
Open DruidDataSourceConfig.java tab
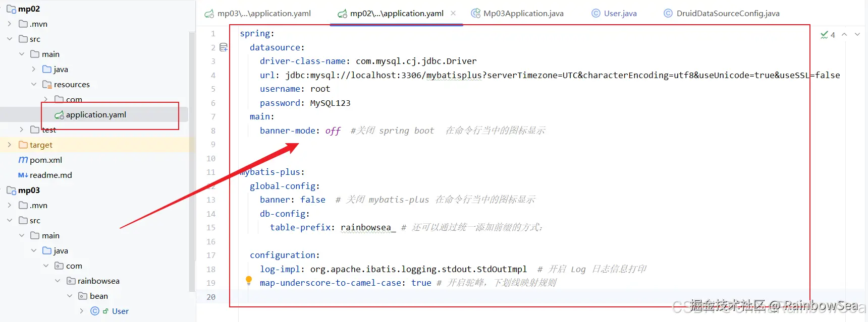click(x=722, y=14)
